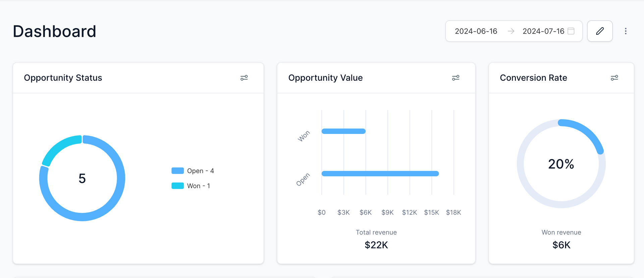Click the $18K axis label
644x278 pixels.
coord(453,212)
